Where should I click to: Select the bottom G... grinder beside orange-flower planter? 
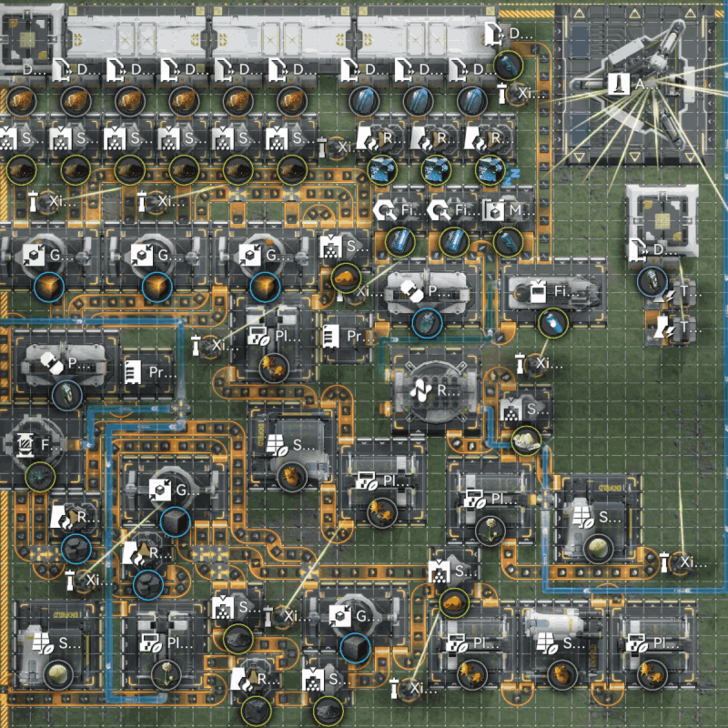pyautogui.click(x=355, y=617)
